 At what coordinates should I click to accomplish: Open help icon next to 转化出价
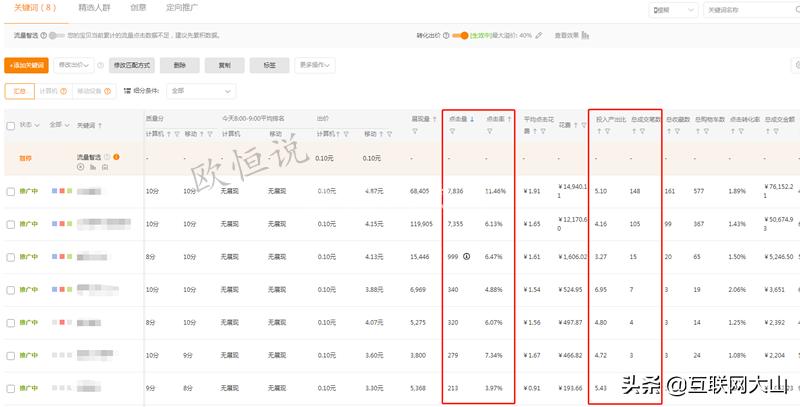446,36
